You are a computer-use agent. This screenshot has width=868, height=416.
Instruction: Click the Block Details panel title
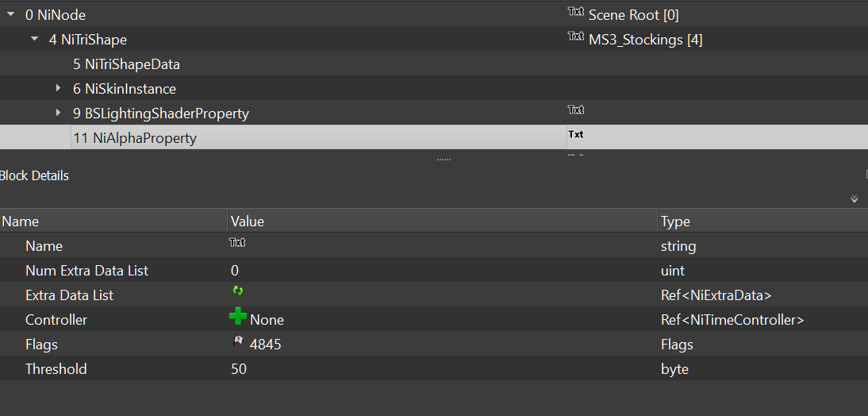pyautogui.click(x=34, y=175)
